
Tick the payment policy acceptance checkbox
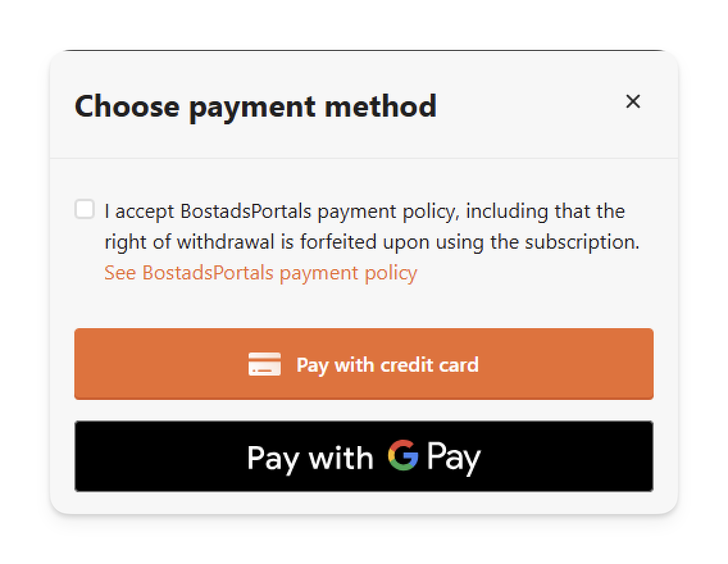click(85, 210)
